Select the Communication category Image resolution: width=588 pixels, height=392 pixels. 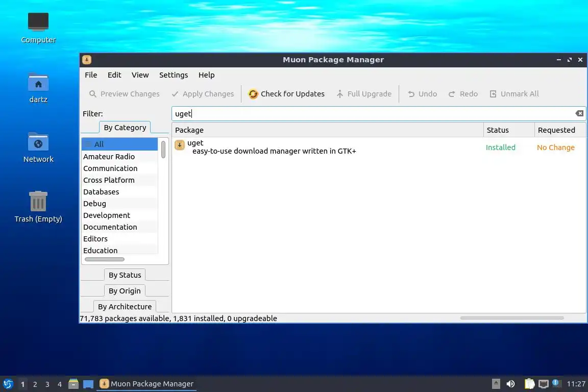coord(119,168)
